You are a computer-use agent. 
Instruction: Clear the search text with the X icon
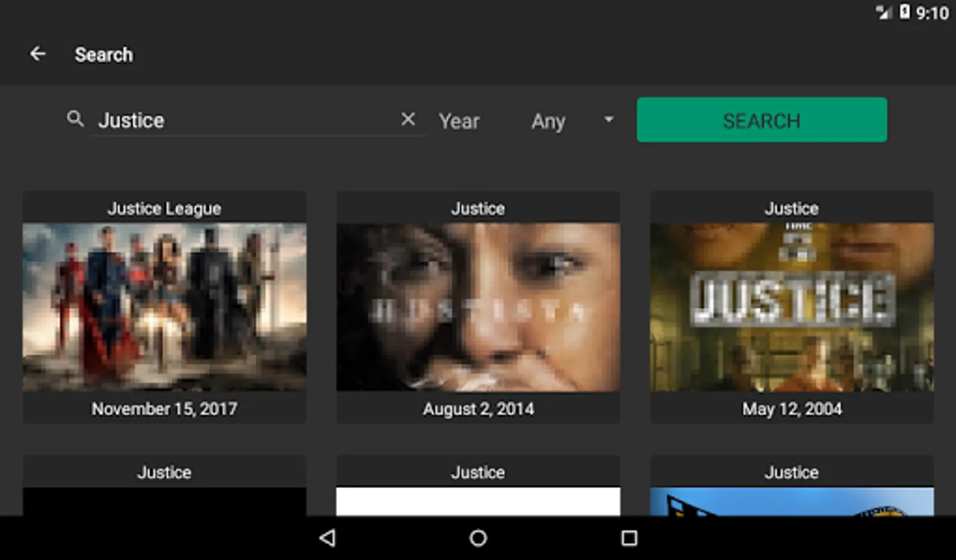click(x=408, y=119)
